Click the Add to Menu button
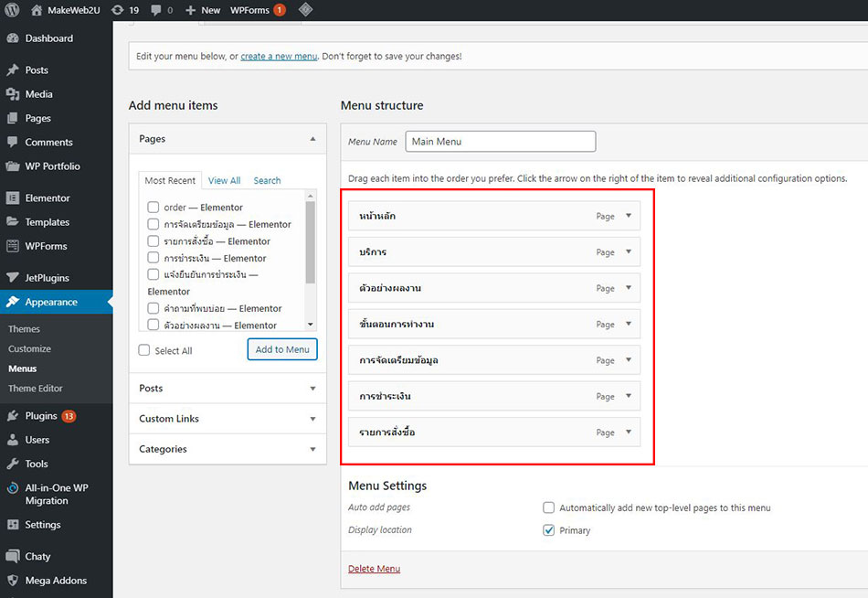868x598 pixels. point(282,349)
